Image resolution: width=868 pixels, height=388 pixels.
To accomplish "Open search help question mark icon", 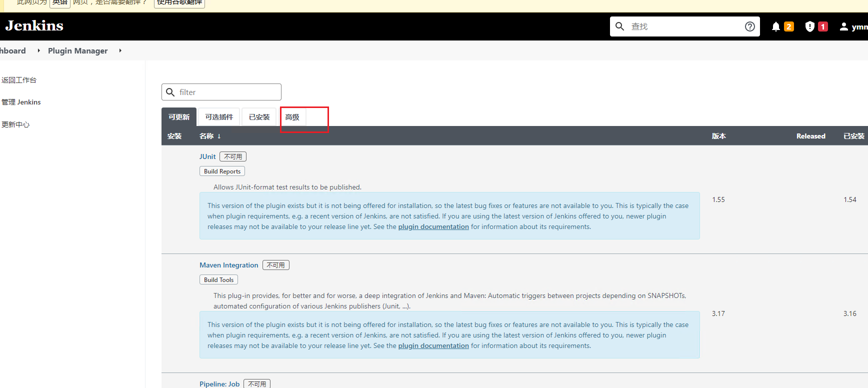I will [x=749, y=26].
